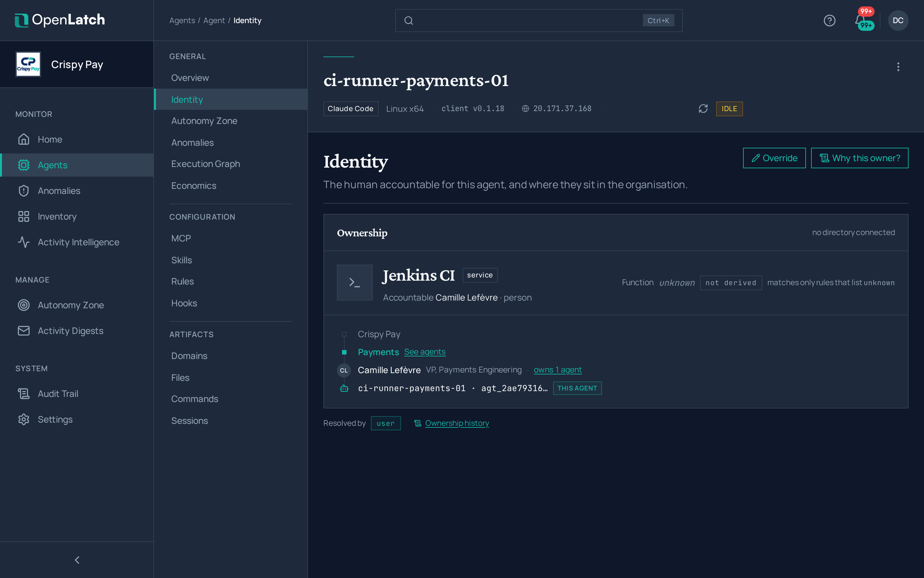
Task: Open the DC user avatar menu
Action: tap(898, 21)
